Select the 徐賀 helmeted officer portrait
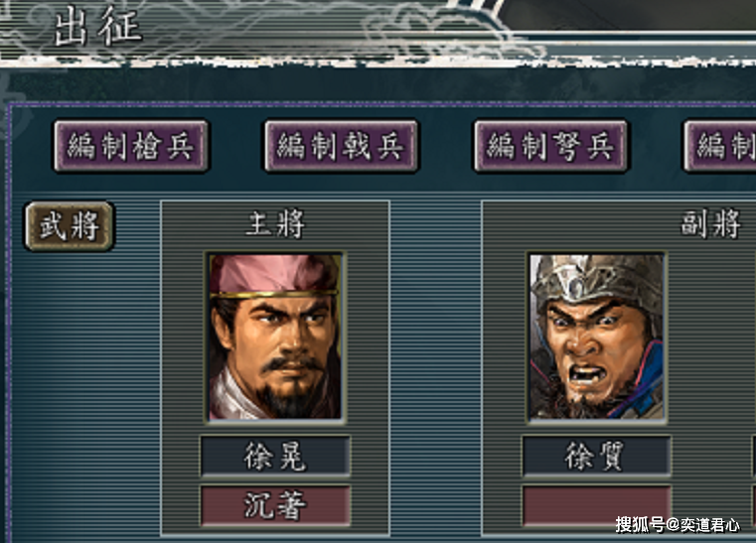The width and height of the screenshot is (756, 543). click(x=597, y=337)
